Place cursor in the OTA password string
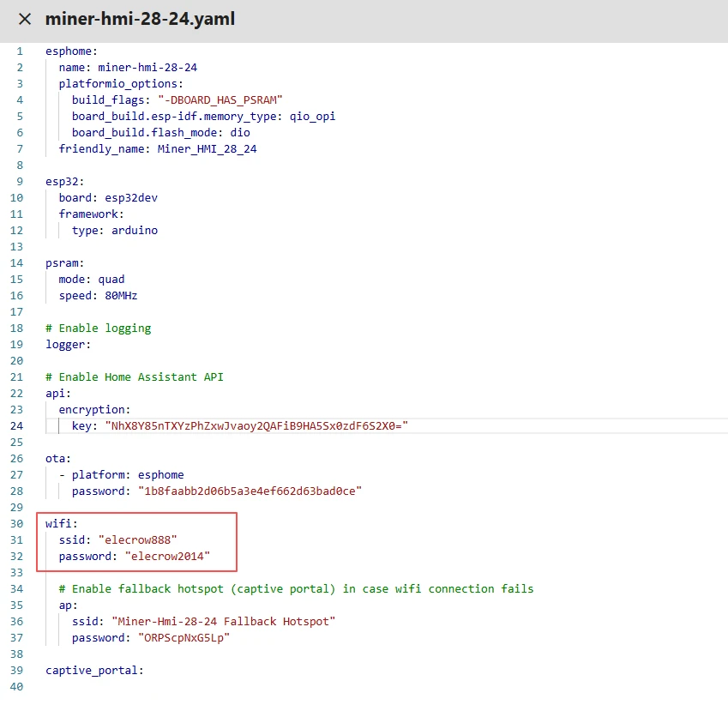The width and height of the screenshot is (728, 705). (250, 491)
